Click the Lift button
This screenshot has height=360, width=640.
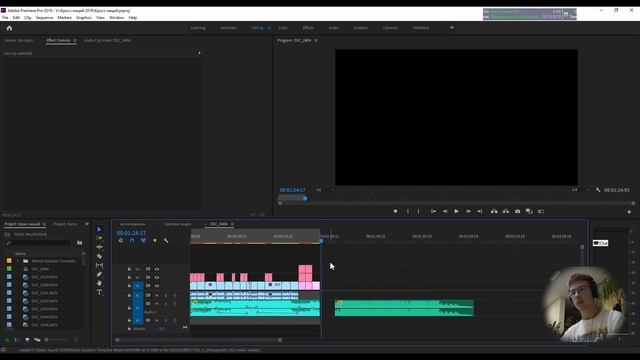pos(494,211)
